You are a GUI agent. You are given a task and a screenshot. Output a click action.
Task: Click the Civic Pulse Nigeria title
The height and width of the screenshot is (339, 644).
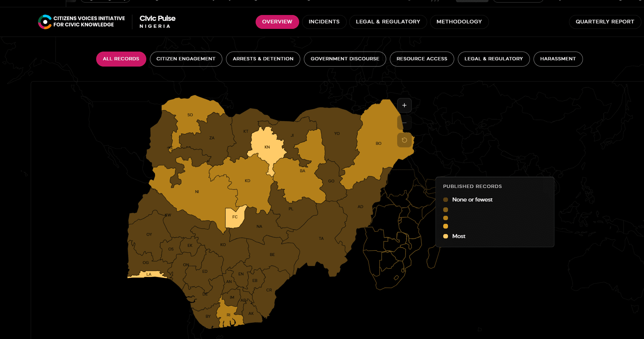(157, 22)
